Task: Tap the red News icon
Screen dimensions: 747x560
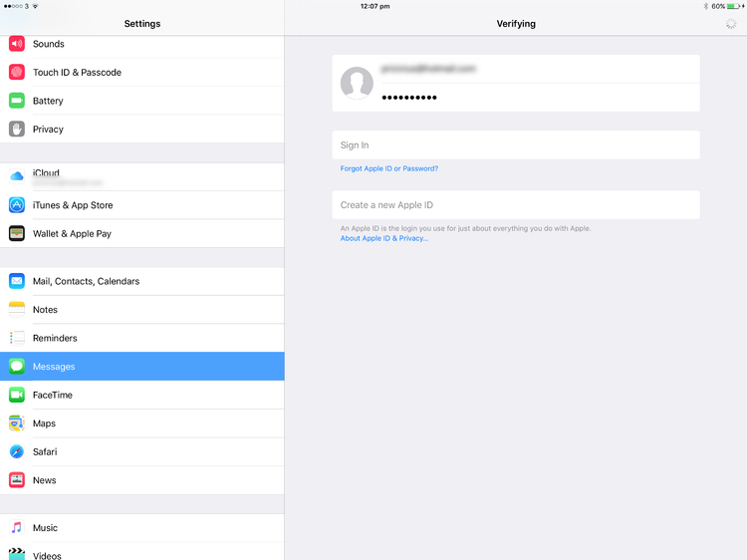Action: 17,480
